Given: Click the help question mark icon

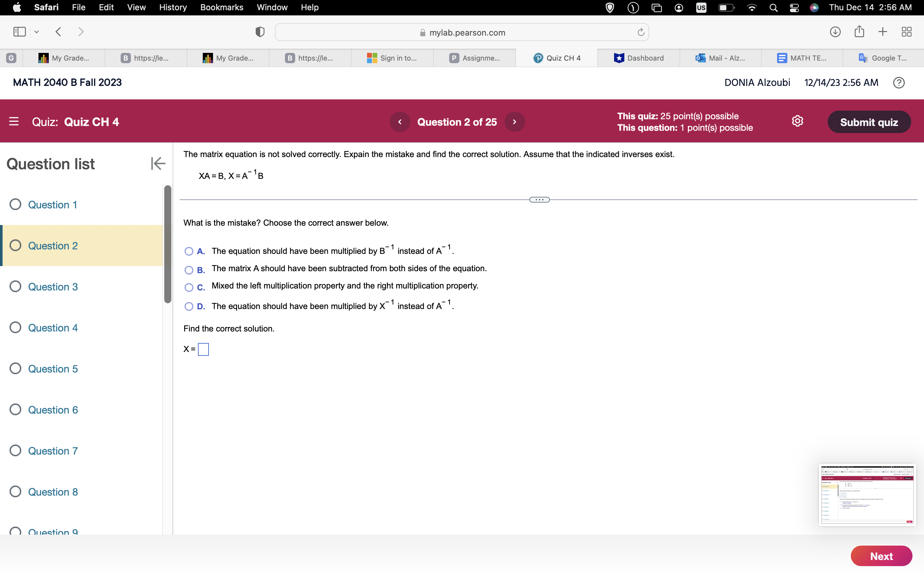Looking at the screenshot, I should pos(898,83).
